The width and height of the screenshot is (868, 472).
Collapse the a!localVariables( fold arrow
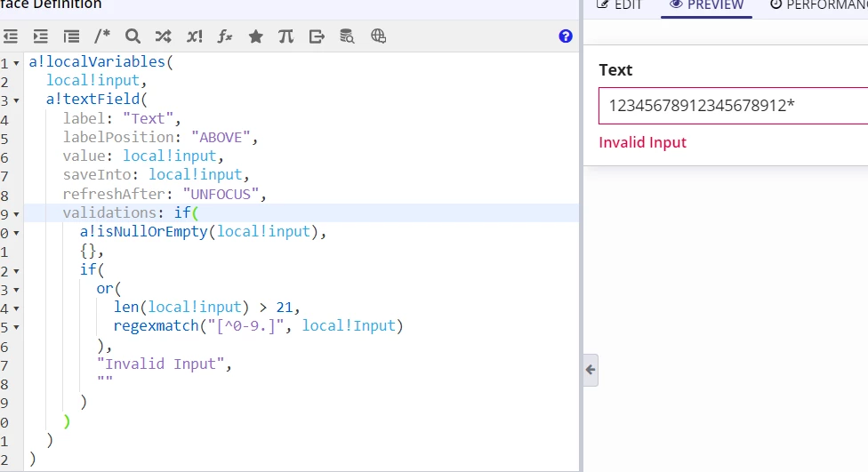coord(16,64)
